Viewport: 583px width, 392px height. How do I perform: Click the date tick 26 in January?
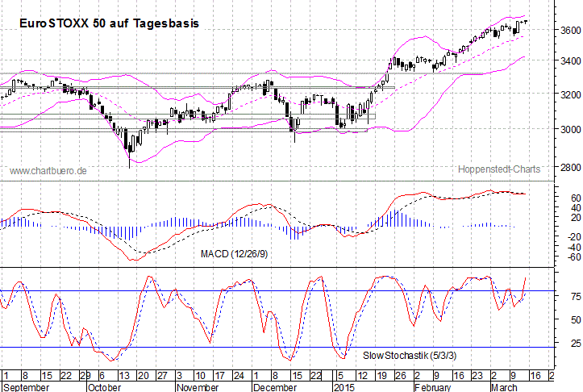pyautogui.click(x=401, y=376)
